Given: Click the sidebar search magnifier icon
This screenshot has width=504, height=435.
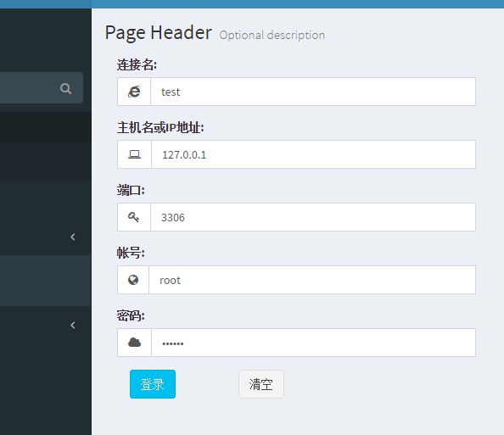Looking at the screenshot, I should click(65, 88).
